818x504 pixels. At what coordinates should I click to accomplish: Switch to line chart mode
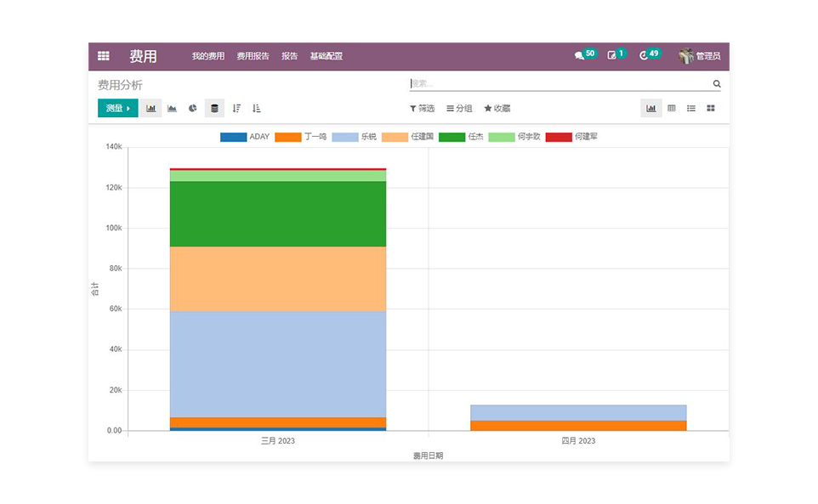172,109
